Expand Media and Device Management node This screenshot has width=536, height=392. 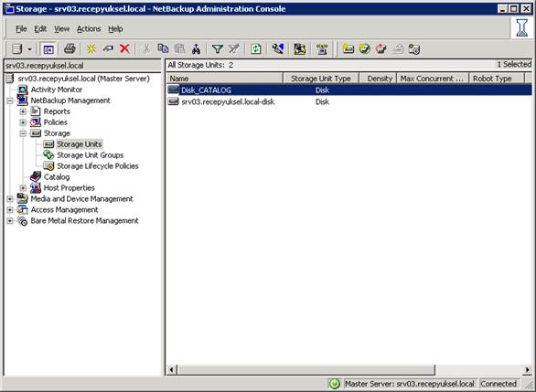[x=10, y=199]
